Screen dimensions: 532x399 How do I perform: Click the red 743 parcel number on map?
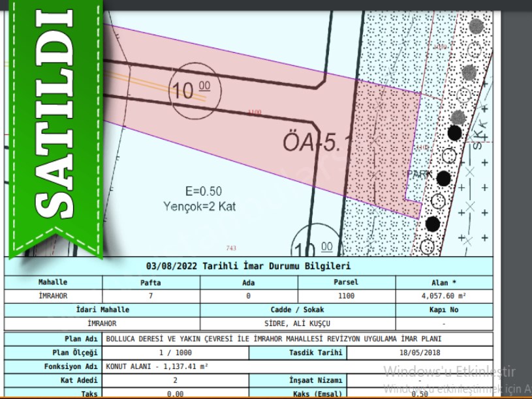(x=230, y=248)
